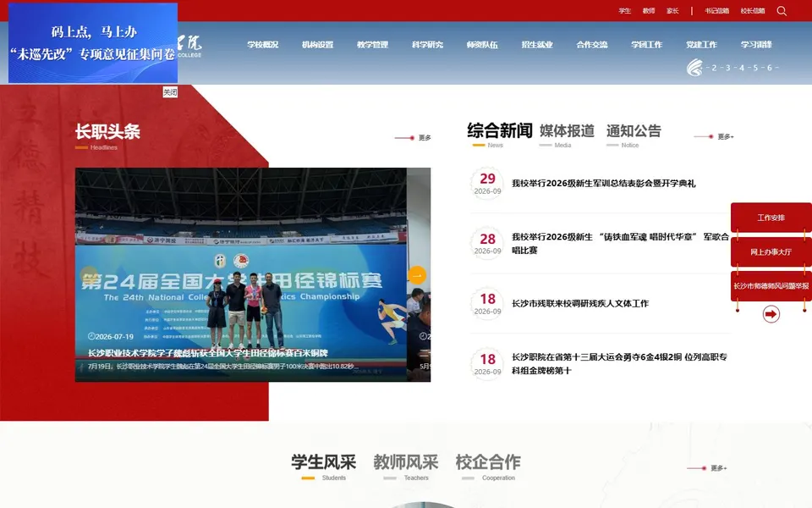Go to banner slide 3
Screen dimensions: 812x508
point(728,68)
